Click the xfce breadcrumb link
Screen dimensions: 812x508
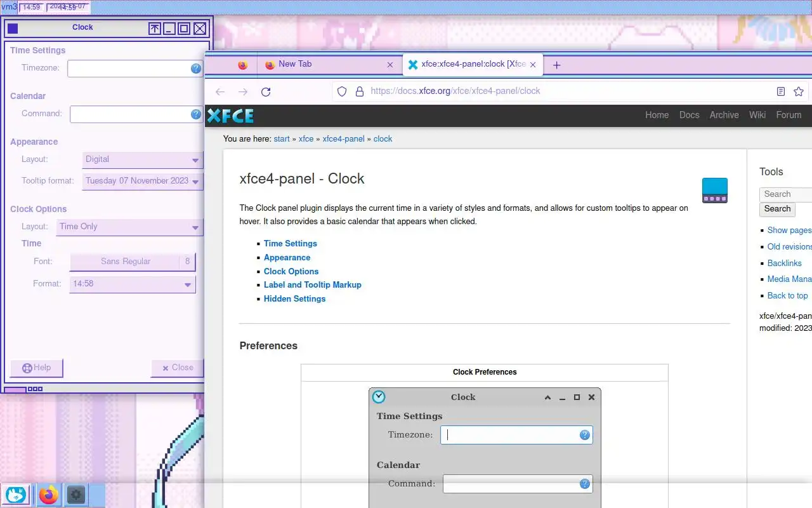(306, 139)
